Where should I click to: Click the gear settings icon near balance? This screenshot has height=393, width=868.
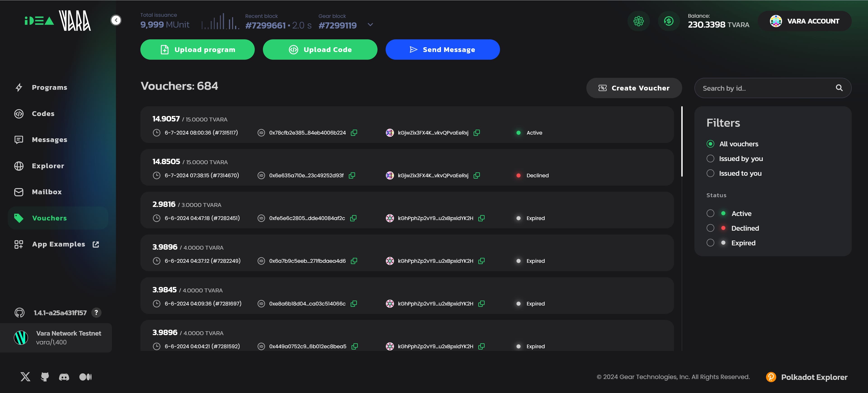tap(638, 21)
